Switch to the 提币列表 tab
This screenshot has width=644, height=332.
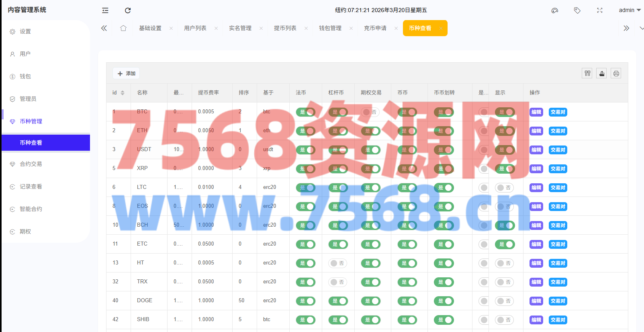pyautogui.click(x=285, y=28)
